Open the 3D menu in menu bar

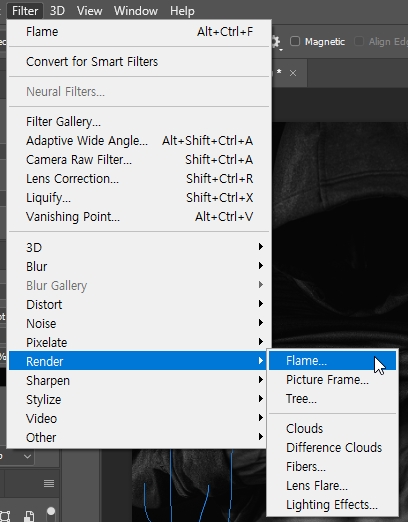[57, 11]
